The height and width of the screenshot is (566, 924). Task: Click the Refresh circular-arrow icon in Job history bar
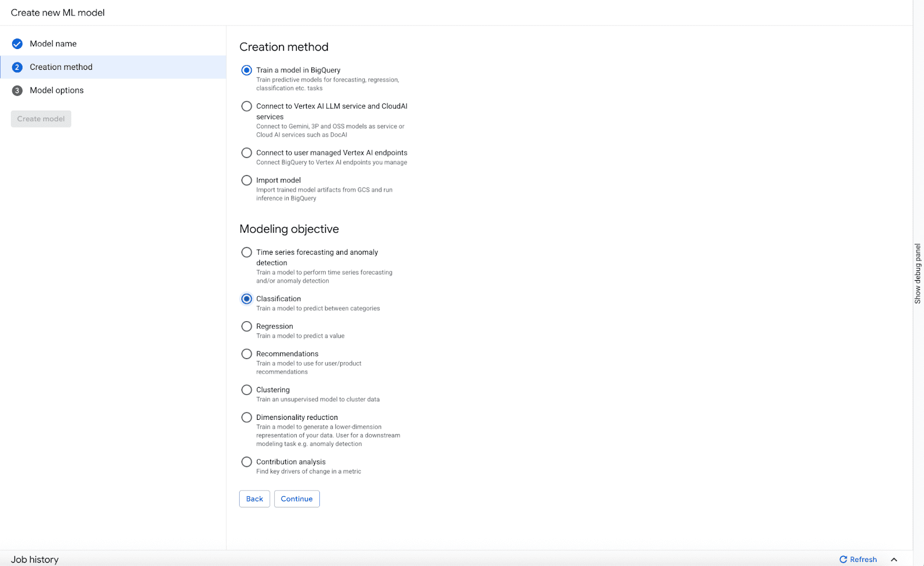coord(844,559)
